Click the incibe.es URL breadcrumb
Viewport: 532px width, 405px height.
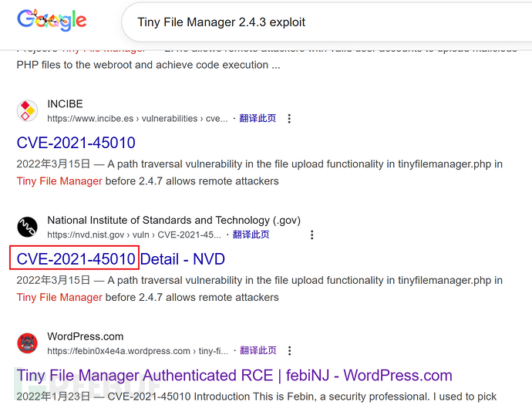click(137, 119)
